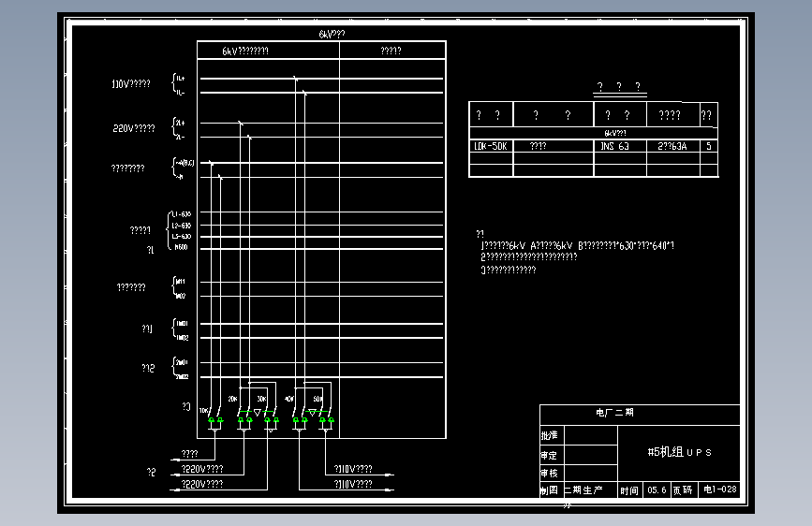Click the "6kV??" title above the cabinet

click(332, 35)
